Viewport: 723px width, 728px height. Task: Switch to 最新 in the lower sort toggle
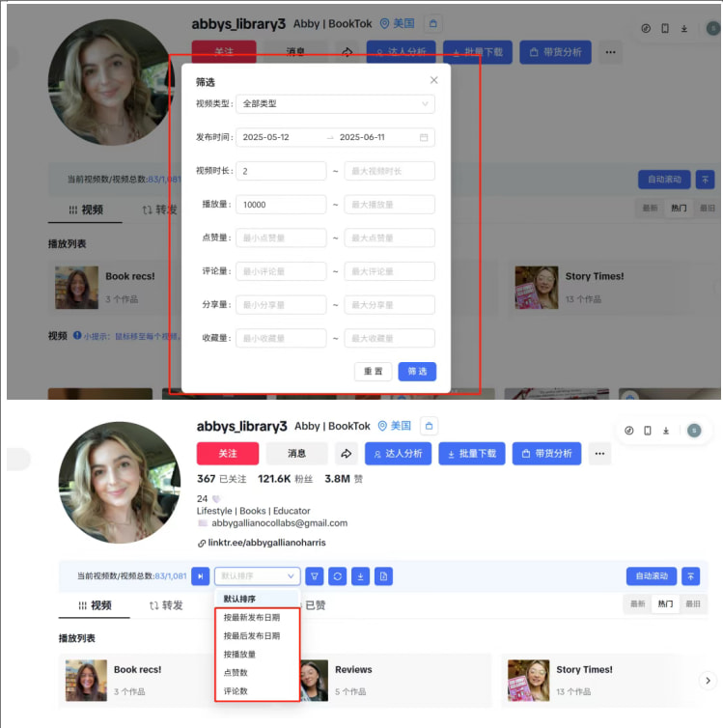pos(637,604)
